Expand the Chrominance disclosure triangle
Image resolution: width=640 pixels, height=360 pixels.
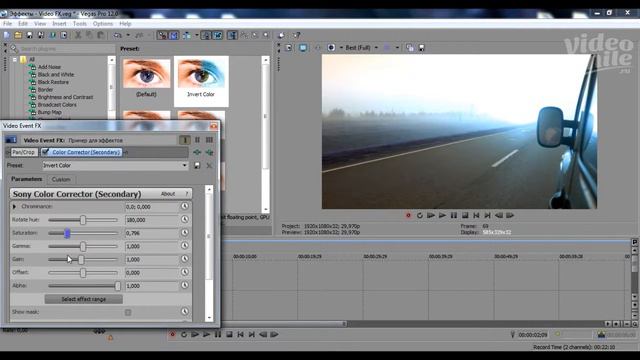click(x=14, y=207)
